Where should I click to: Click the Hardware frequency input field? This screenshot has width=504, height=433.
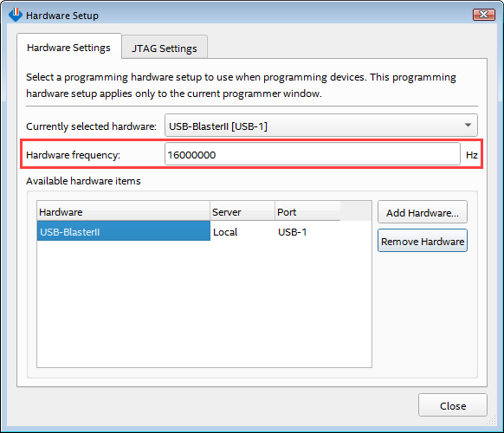[312, 155]
